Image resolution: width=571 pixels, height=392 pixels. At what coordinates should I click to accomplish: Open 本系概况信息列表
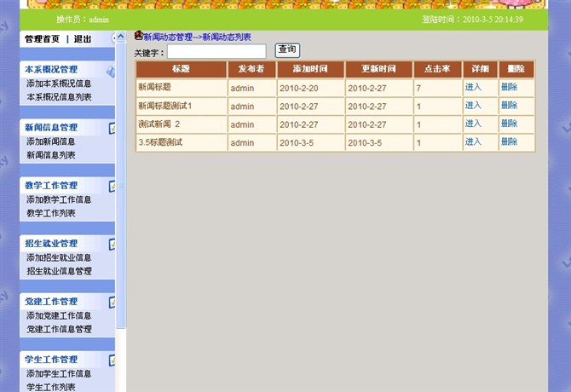point(59,97)
